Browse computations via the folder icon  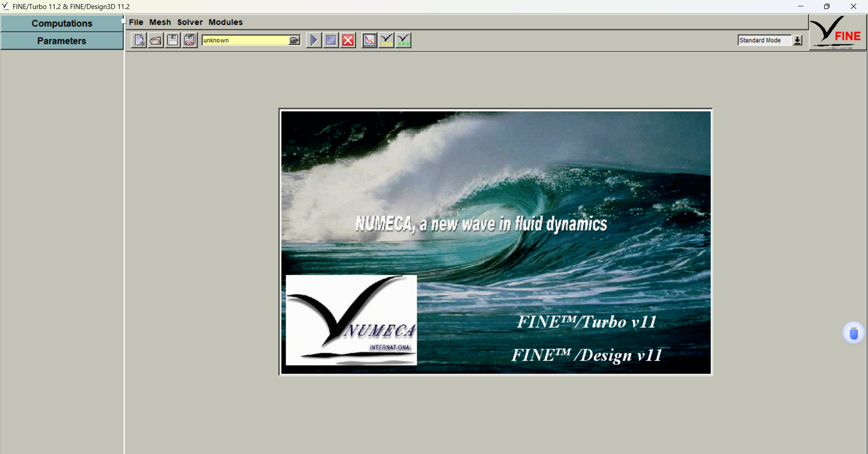click(x=295, y=40)
